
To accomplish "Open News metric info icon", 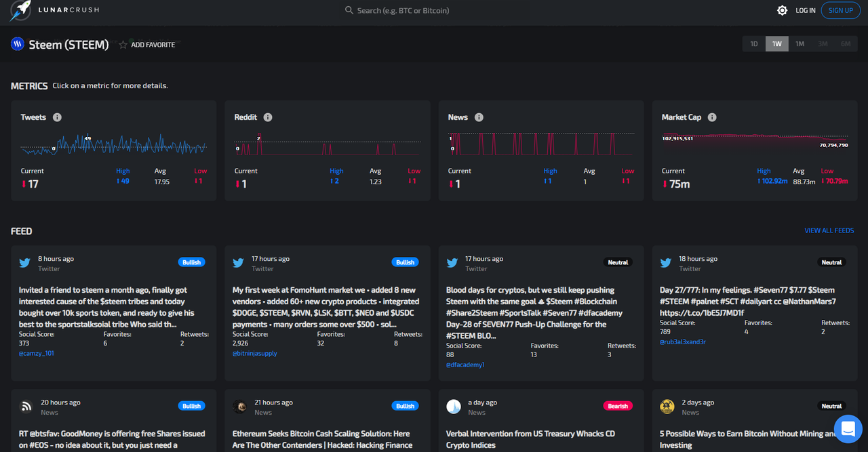I will pos(479,117).
